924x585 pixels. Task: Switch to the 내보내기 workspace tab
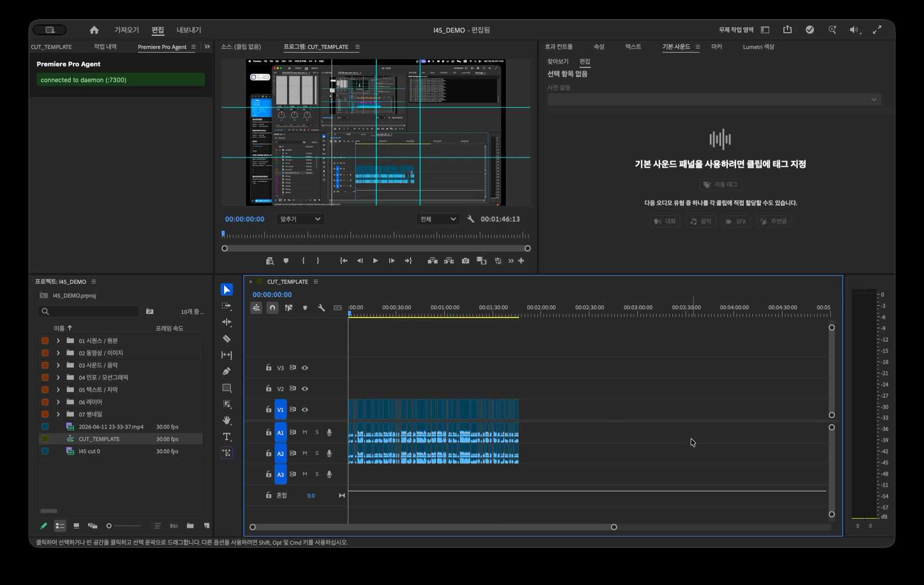coord(188,30)
